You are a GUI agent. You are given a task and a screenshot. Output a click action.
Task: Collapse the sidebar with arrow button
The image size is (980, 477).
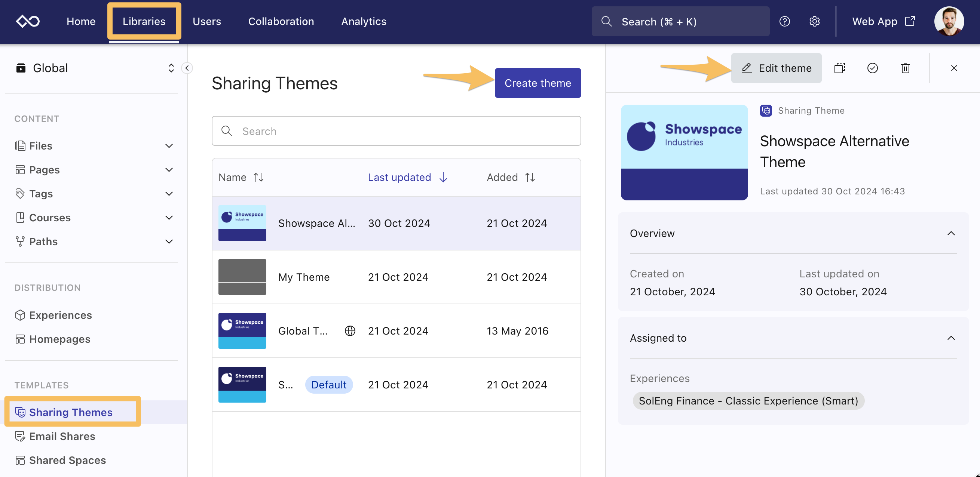click(x=187, y=68)
